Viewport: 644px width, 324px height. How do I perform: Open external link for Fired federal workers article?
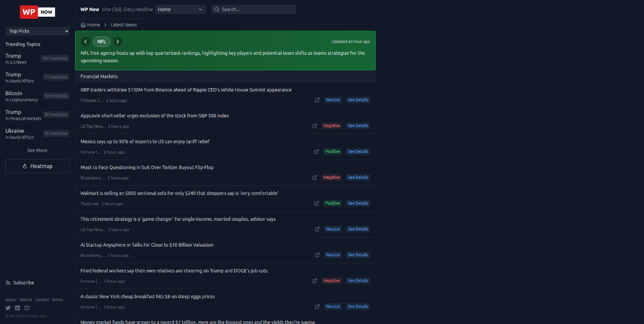315,280
